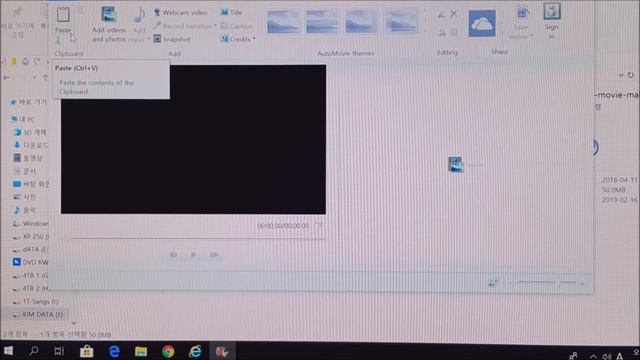Click the Next frame playback button
Screen dimensions: 640x360
click(214, 255)
